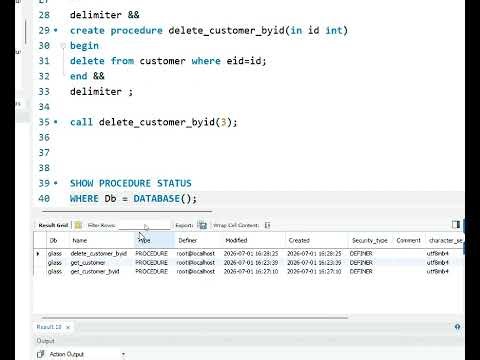Click the 'call delete_customer_byid(3);' line
480x360 pixels.
click(x=153, y=122)
